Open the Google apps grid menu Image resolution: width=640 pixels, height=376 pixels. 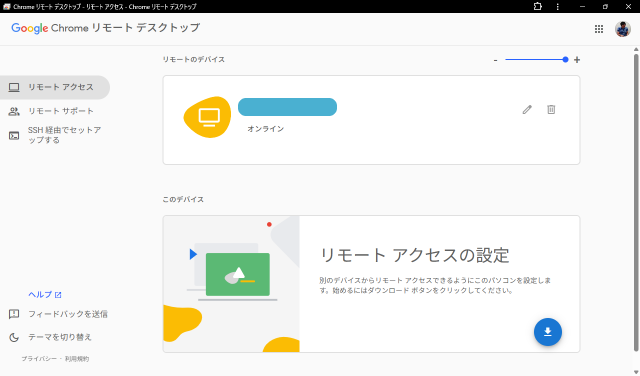click(x=599, y=29)
